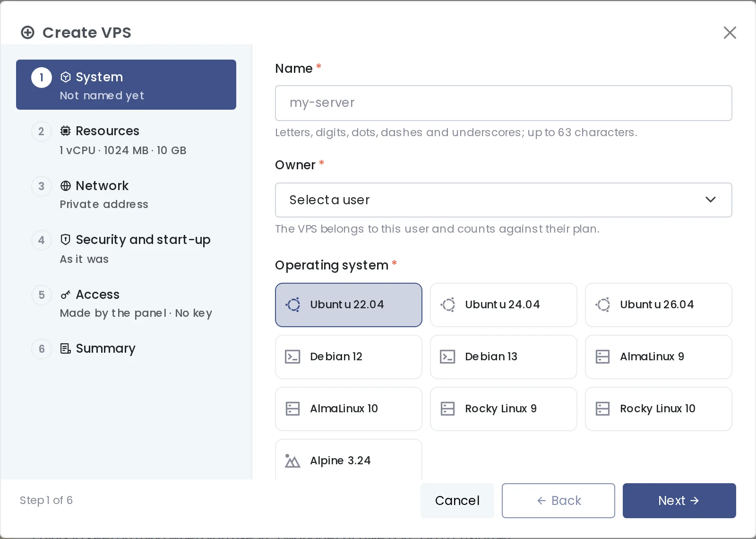Image resolution: width=756 pixels, height=539 pixels.
Task: Click the 'Step 1 of 6' text
Action: (46, 500)
